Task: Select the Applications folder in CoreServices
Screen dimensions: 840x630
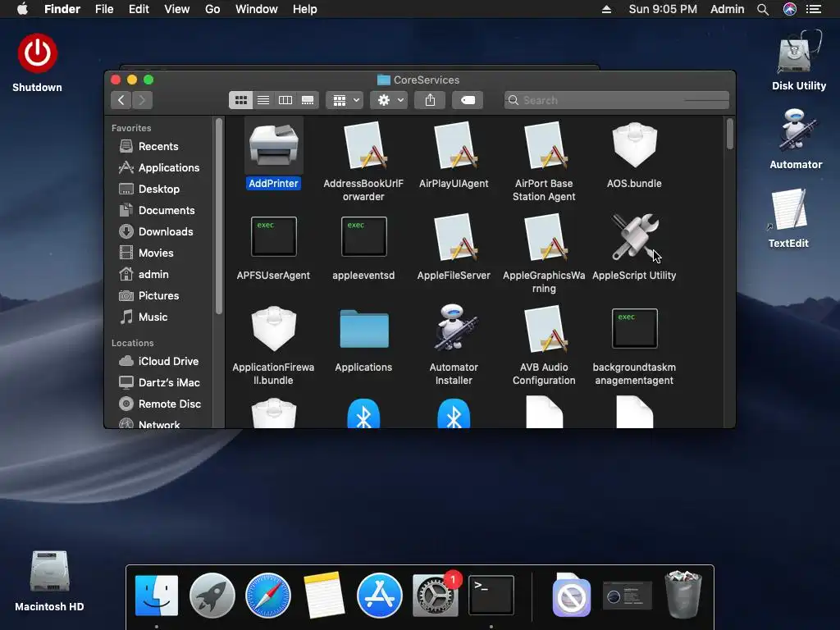Action: pyautogui.click(x=363, y=328)
